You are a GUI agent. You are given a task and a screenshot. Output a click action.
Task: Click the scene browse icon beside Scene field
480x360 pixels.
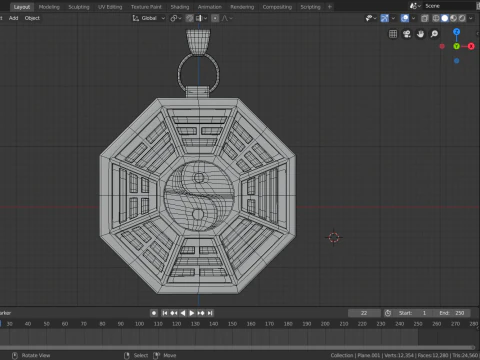point(415,6)
